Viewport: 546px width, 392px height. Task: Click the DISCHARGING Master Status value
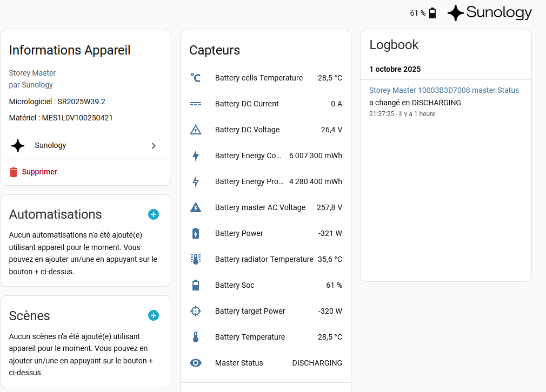click(317, 363)
